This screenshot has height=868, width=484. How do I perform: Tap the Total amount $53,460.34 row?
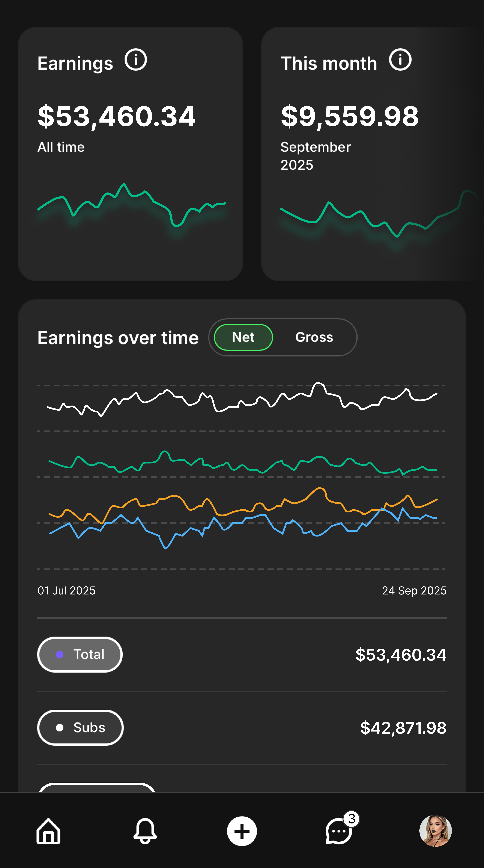point(401,654)
